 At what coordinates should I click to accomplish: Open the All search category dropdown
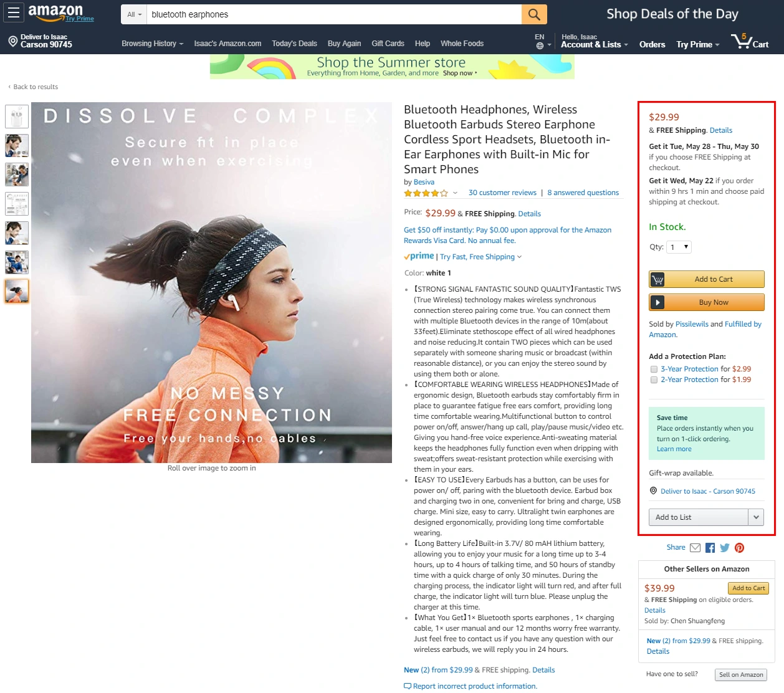click(x=134, y=14)
